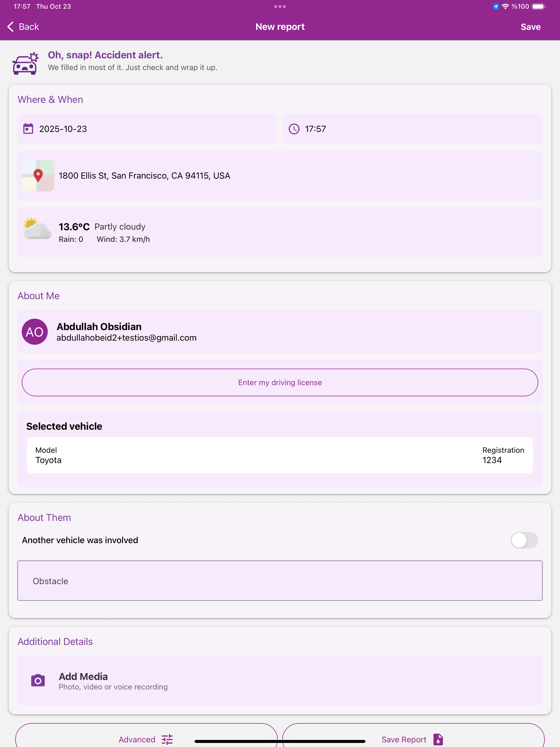
Task: Open the time field showing 17:57
Action: 413,129
